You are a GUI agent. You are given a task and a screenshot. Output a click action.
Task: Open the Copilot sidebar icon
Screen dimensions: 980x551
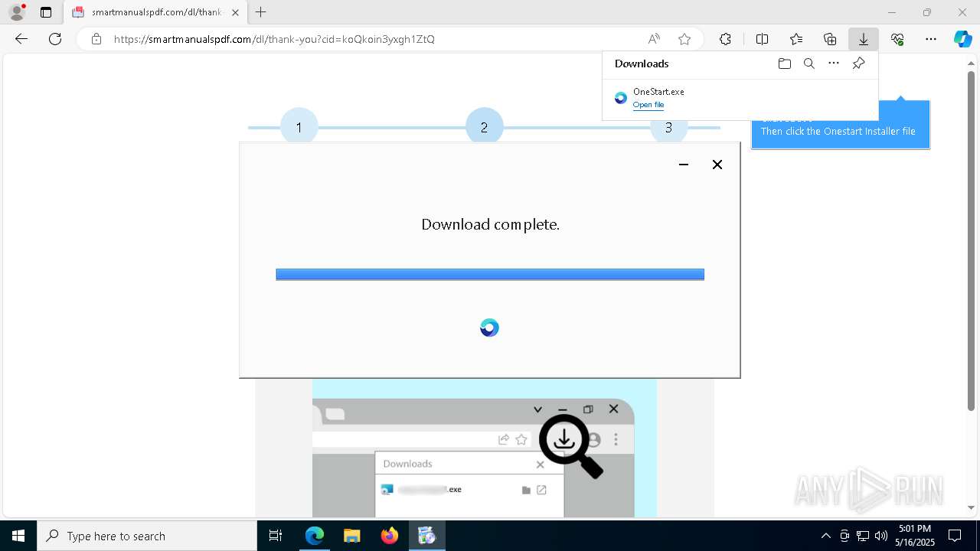[962, 39]
